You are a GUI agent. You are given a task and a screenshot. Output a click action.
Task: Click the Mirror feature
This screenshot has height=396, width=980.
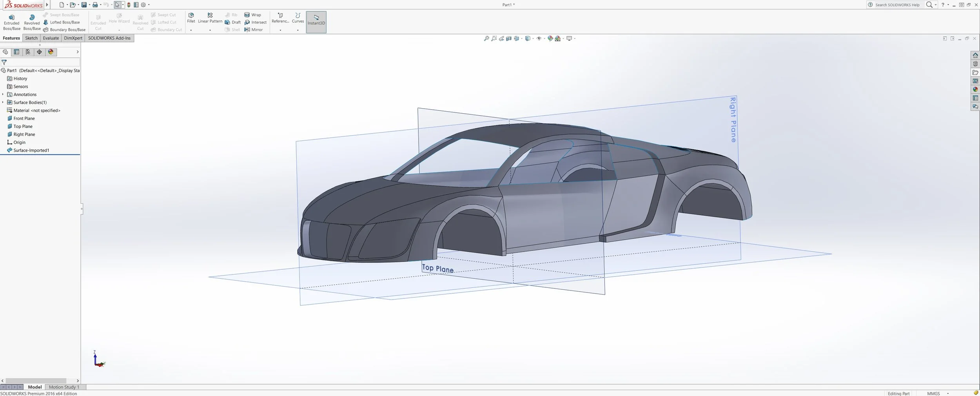click(x=254, y=30)
